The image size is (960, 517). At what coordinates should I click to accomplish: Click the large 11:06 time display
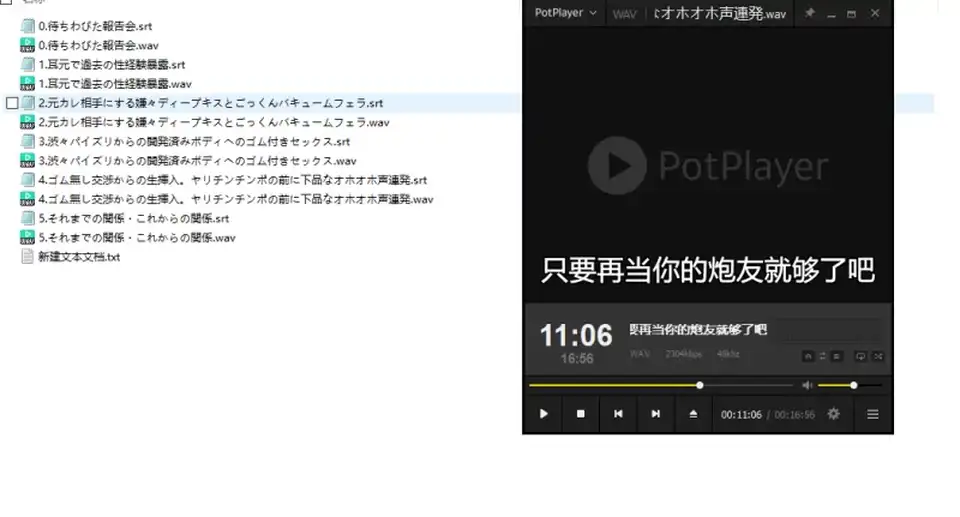576,336
